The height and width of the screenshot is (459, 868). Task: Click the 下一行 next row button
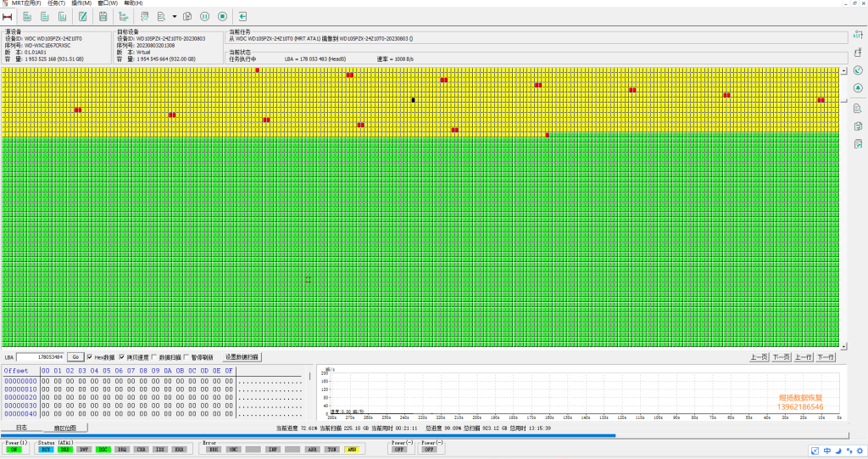tap(826, 357)
